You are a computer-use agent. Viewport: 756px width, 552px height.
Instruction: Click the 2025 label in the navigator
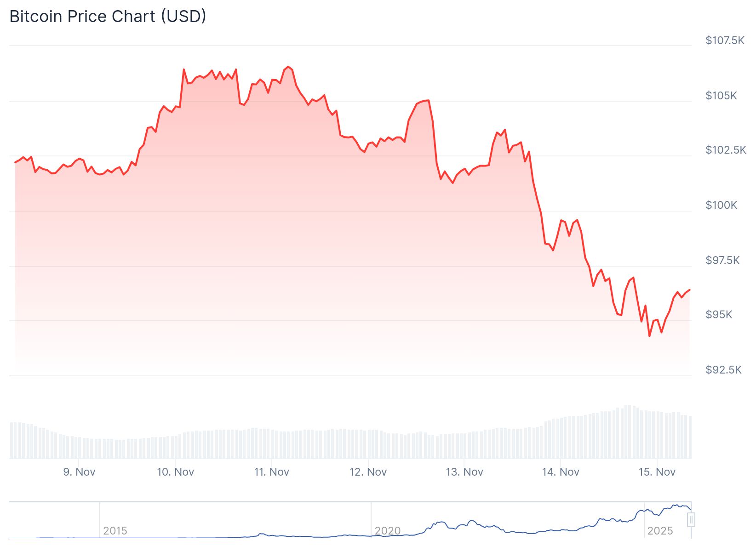coord(660,531)
